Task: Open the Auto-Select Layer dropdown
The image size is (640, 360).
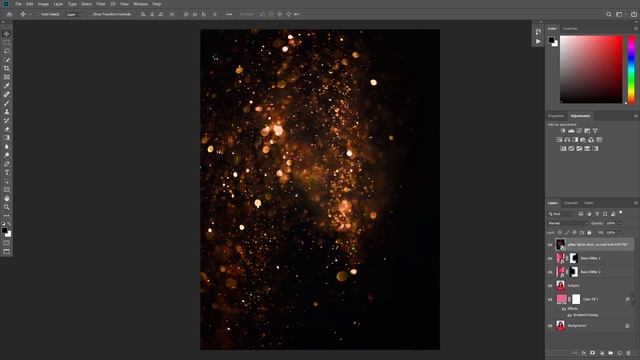Action: (x=73, y=14)
